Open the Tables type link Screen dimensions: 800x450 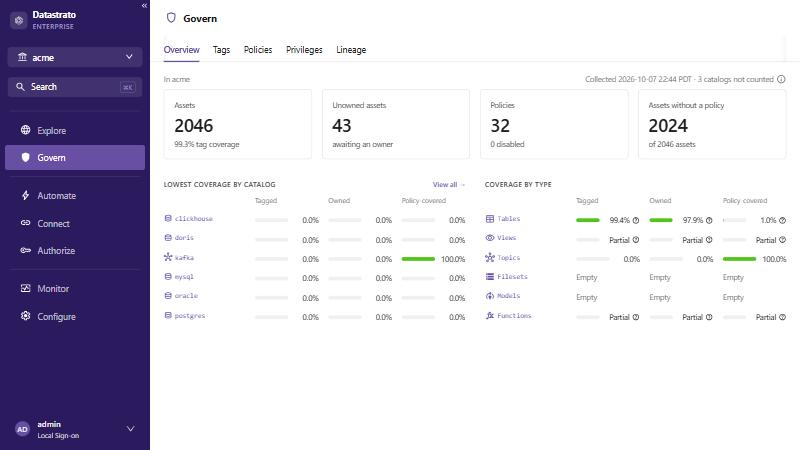click(509, 218)
